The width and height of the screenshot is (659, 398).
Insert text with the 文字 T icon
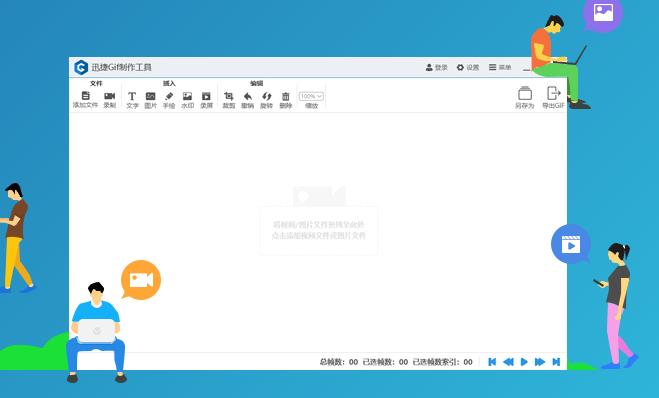(132, 96)
